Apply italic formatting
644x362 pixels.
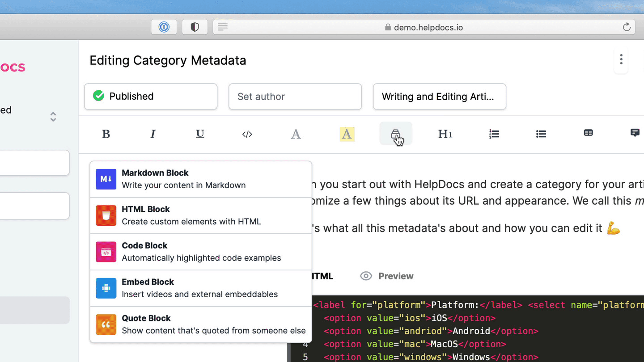point(153,134)
